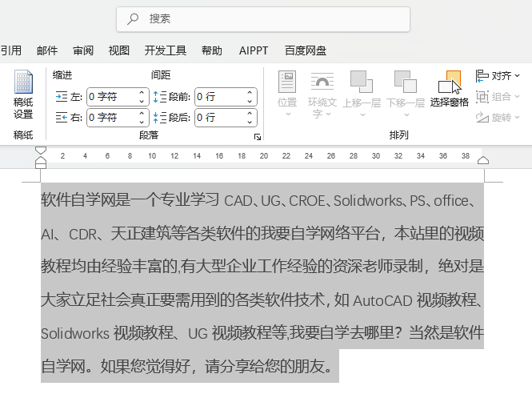Viewport: 532px width, 418px height.
Task: Click the spacing-before icon beside 段前
Action: 159,97
